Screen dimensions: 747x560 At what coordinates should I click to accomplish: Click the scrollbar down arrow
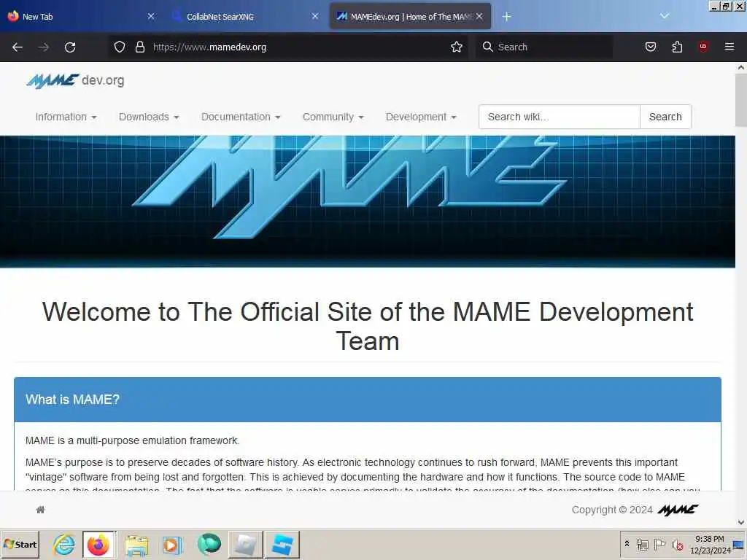(741, 522)
